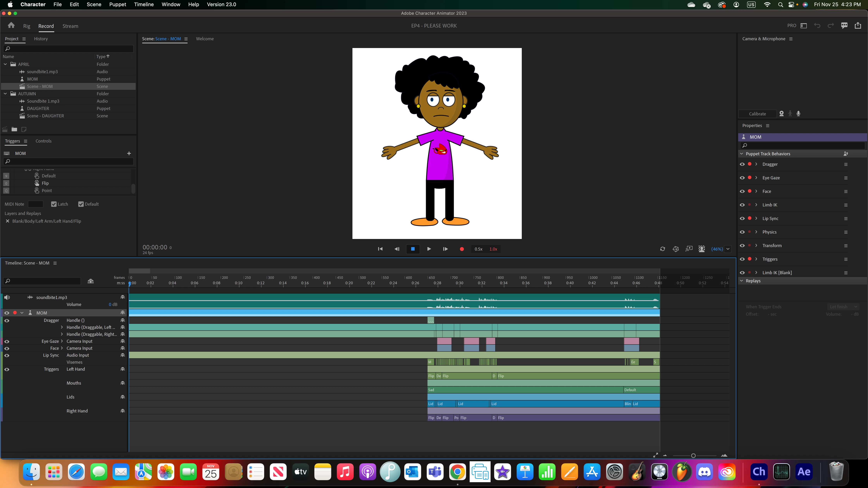Click the microphone icon in Camera panel
The width and height of the screenshot is (868, 488).
tap(798, 114)
